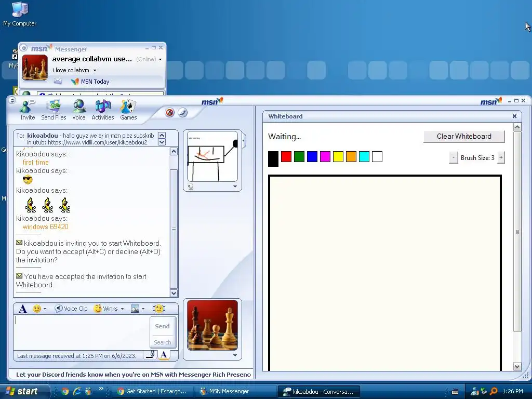Click the color scheme paintbrush icon
Viewport: 532px width, 399px height.
click(x=182, y=112)
